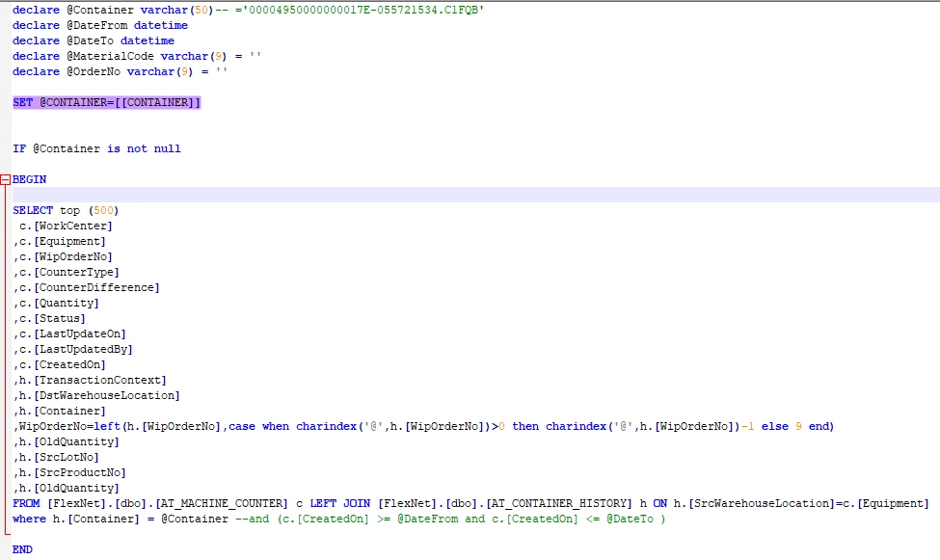Click the declare @DateTo datetime line
Viewport: 940px width, 560px height.
pos(94,40)
